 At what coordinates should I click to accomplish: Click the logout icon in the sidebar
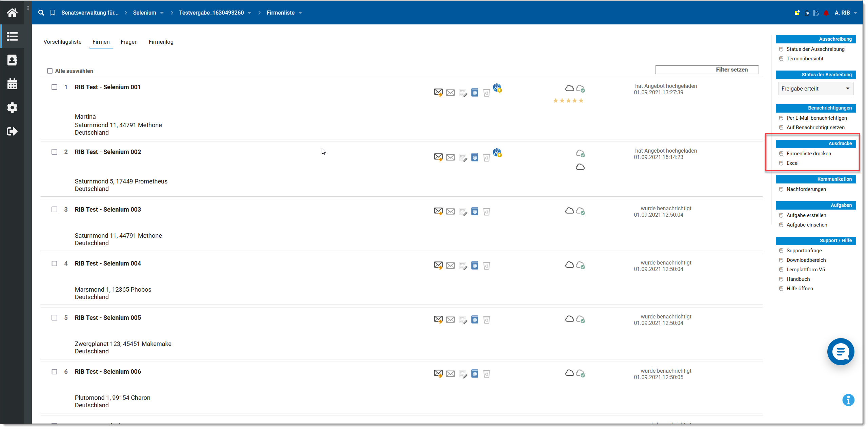(x=12, y=131)
